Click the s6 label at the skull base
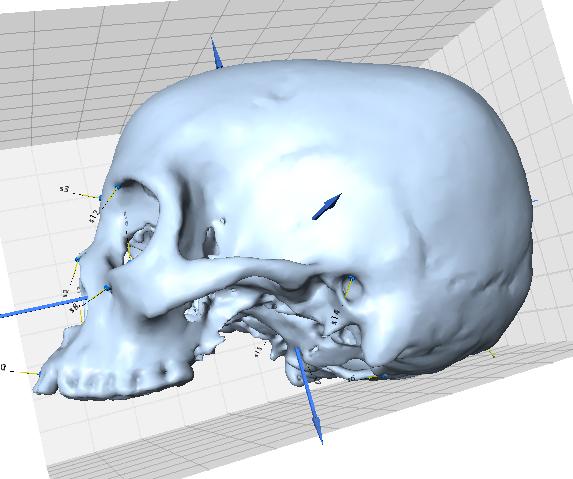573x479 pixels. (x=352, y=379)
